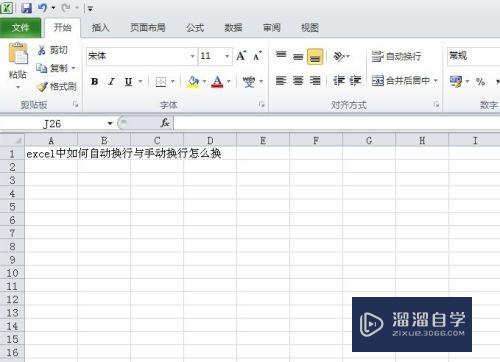500x362 pixels.
Task: Open the 复制 copy dropdown arrow
Action: [73, 68]
